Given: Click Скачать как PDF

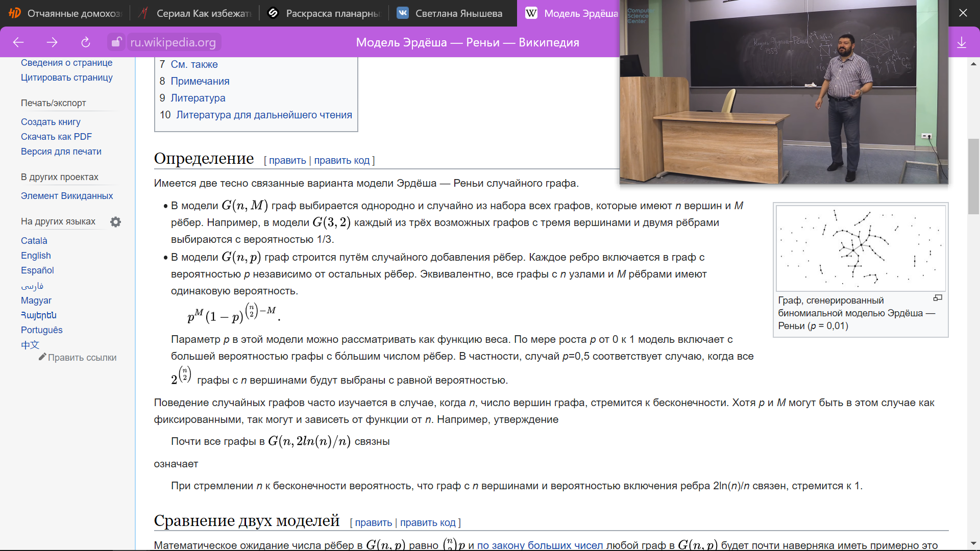Looking at the screenshot, I should [56, 137].
